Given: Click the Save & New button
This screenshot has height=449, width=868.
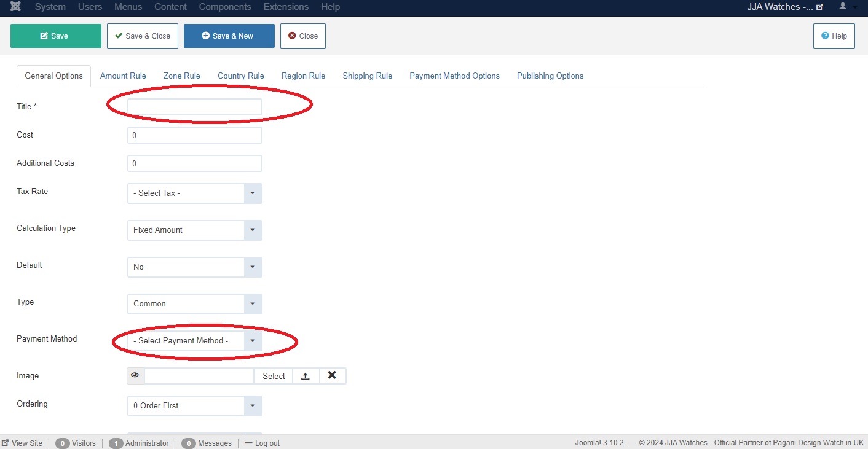Looking at the screenshot, I should [x=229, y=36].
